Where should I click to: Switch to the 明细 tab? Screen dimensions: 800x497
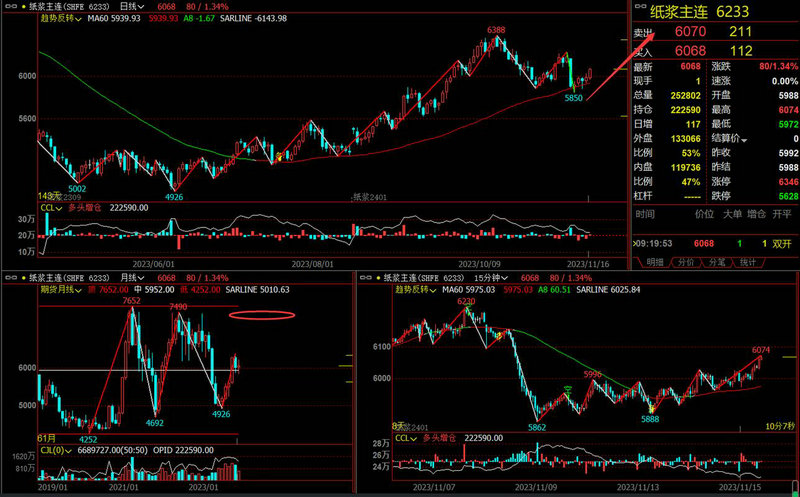[x=653, y=262]
